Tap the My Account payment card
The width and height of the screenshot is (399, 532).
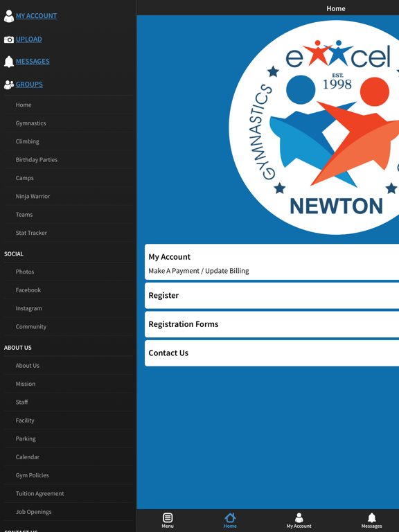(272, 262)
